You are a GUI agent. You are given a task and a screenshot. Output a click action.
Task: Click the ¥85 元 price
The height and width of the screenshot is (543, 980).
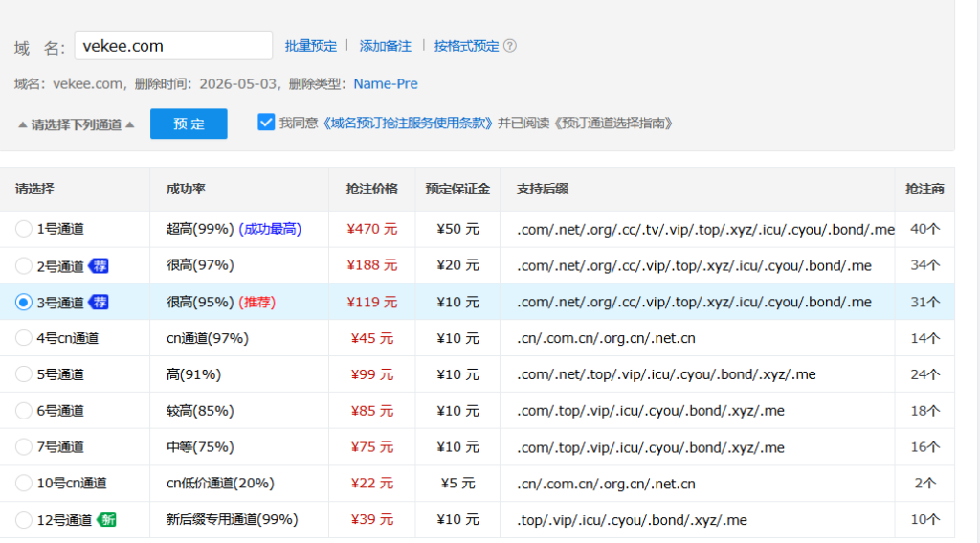[x=372, y=411]
